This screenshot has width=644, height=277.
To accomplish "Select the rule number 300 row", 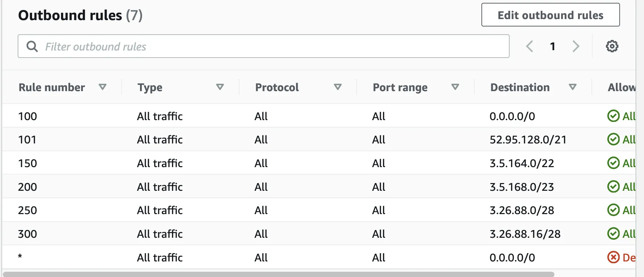I will [28, 234].
